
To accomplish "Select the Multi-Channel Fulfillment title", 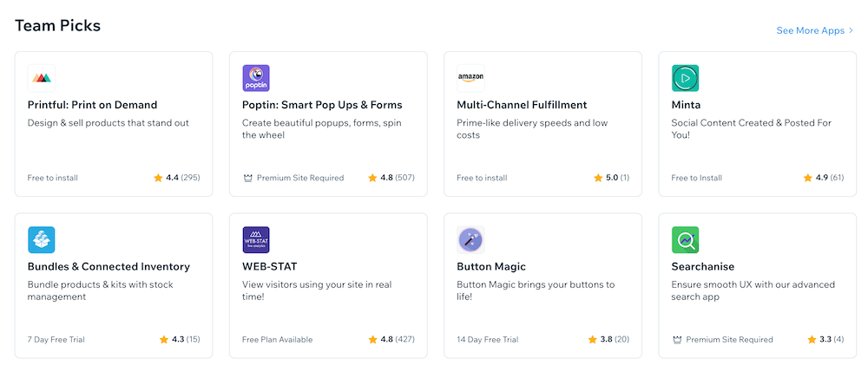I will point(522,105).
